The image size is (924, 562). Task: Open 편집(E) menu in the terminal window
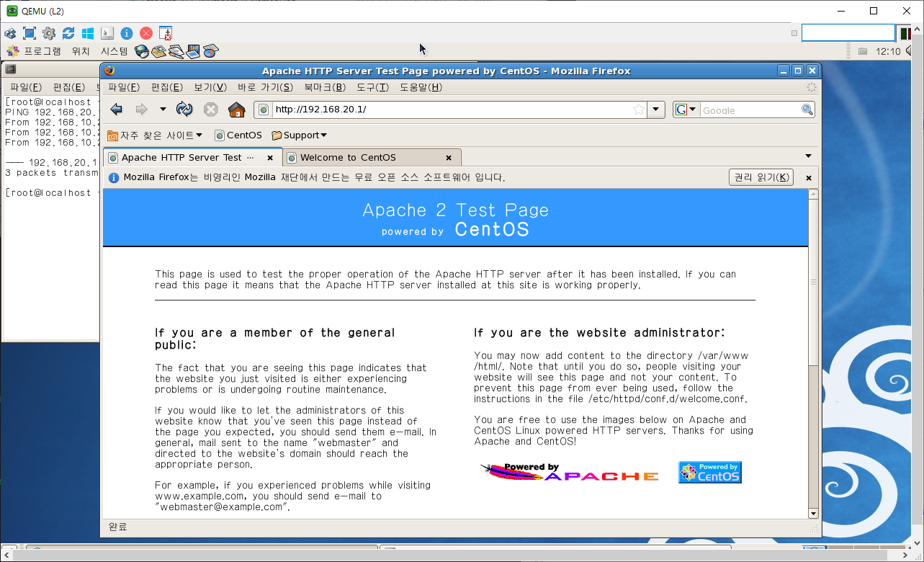coord(69,87)
